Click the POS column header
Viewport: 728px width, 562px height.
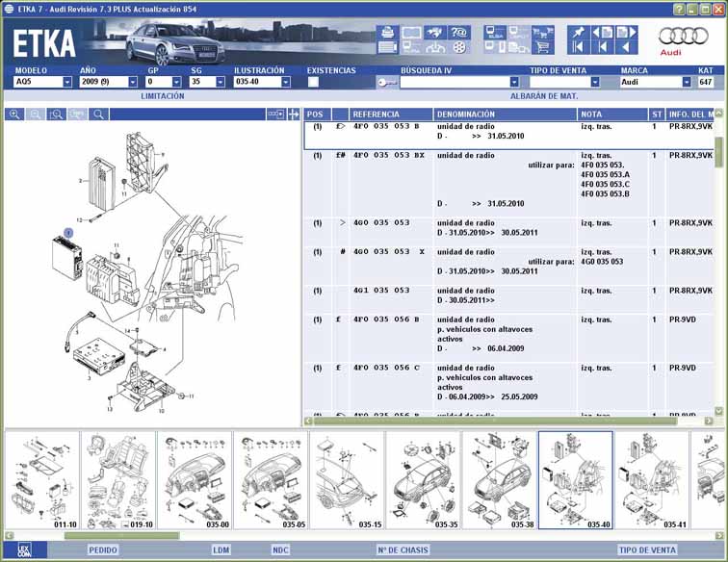click(317, 115)
